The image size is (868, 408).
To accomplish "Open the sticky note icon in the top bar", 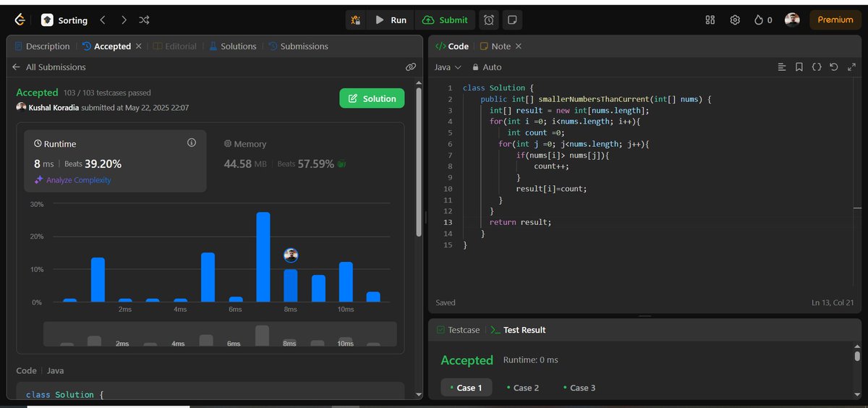I will click(512, 20).
